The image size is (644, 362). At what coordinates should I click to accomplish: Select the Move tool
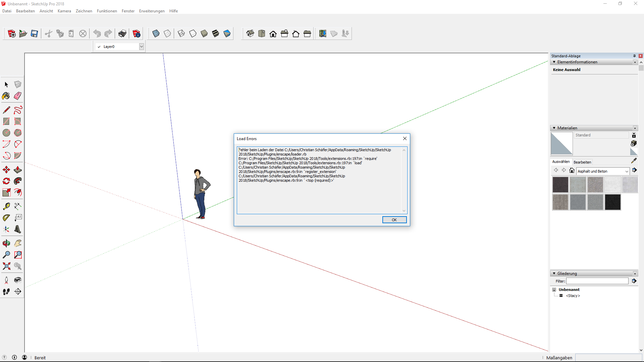(6, 170)
